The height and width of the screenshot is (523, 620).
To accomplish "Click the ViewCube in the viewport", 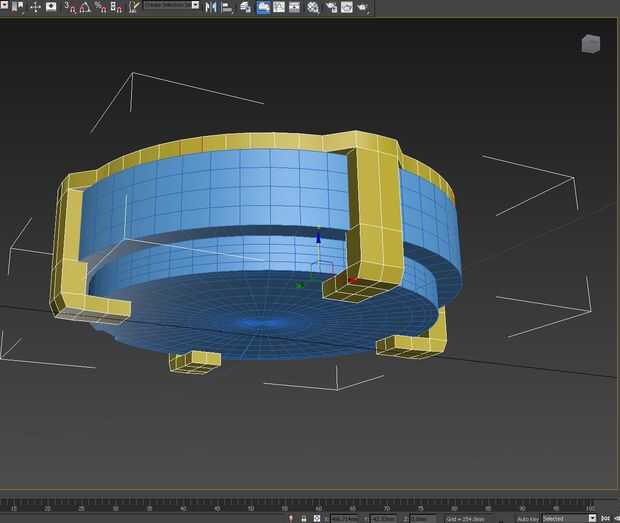I will [590, 43].
